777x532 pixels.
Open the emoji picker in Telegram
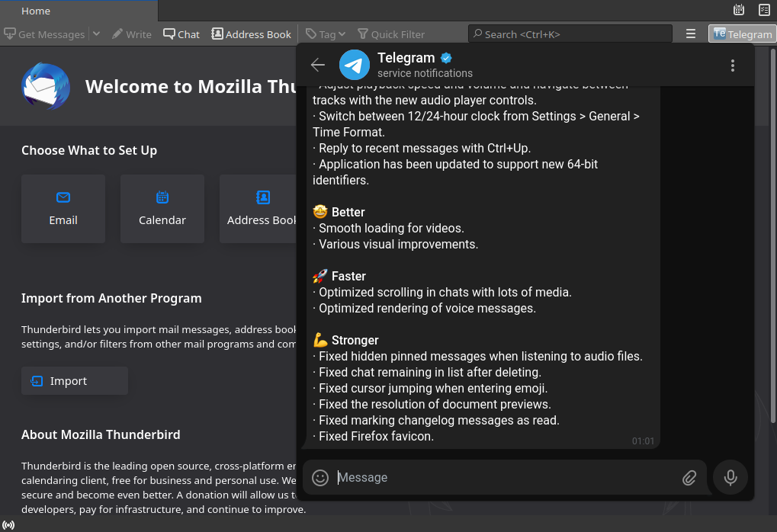tap(320, 478)
